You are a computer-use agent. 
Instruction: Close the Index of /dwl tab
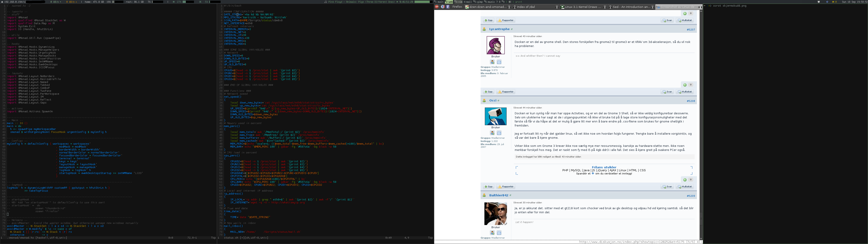[557, 7]
